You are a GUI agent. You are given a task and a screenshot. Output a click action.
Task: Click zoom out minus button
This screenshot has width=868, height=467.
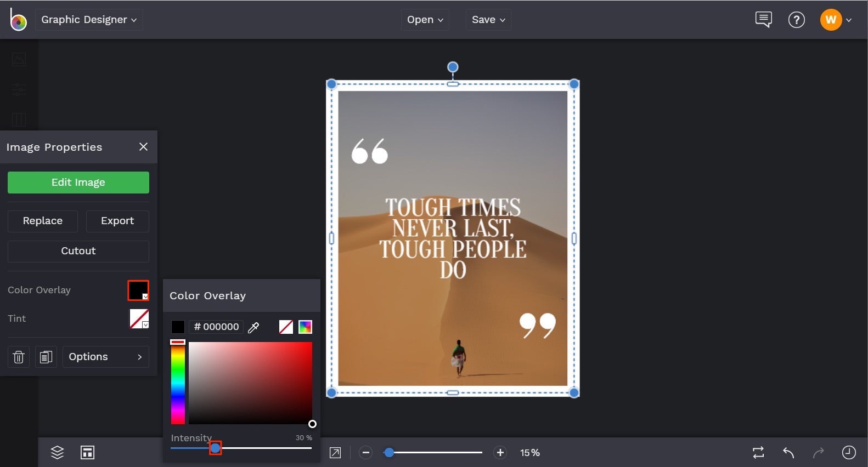(366, 452)
